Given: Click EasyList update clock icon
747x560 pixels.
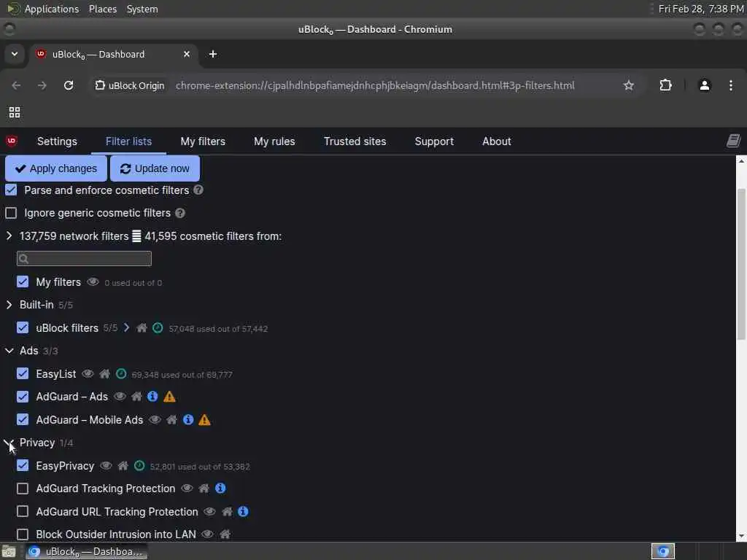Looking at the screenshot, I should [x=122, y=374].
